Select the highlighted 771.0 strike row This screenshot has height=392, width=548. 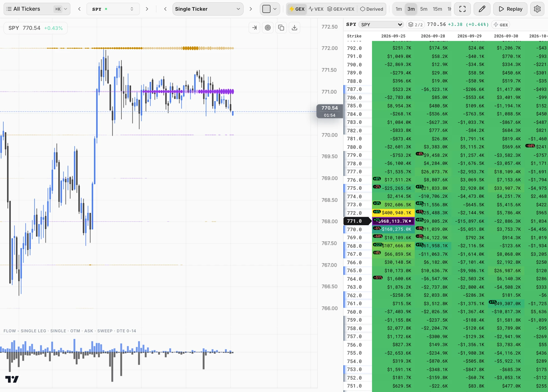coord(357,221)
